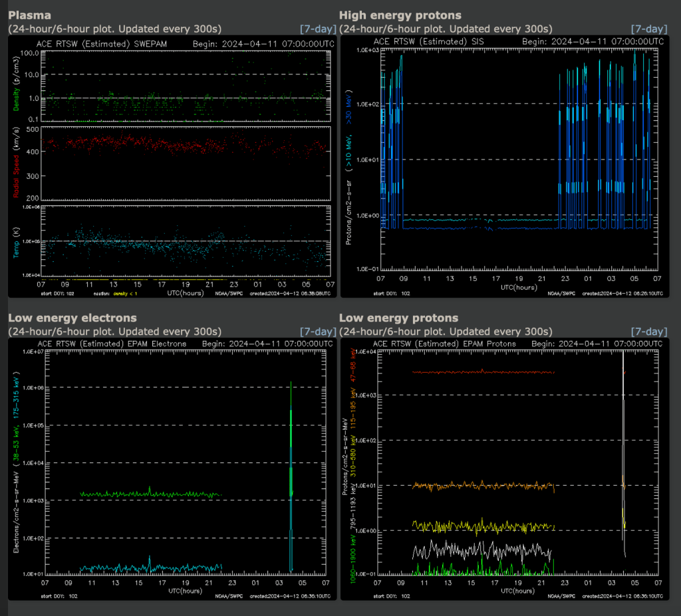The width and height of the screenshot is (681, 616).
Task: Click the yellow 310-580 keV proton trace
Action: (x=483, y=526)
